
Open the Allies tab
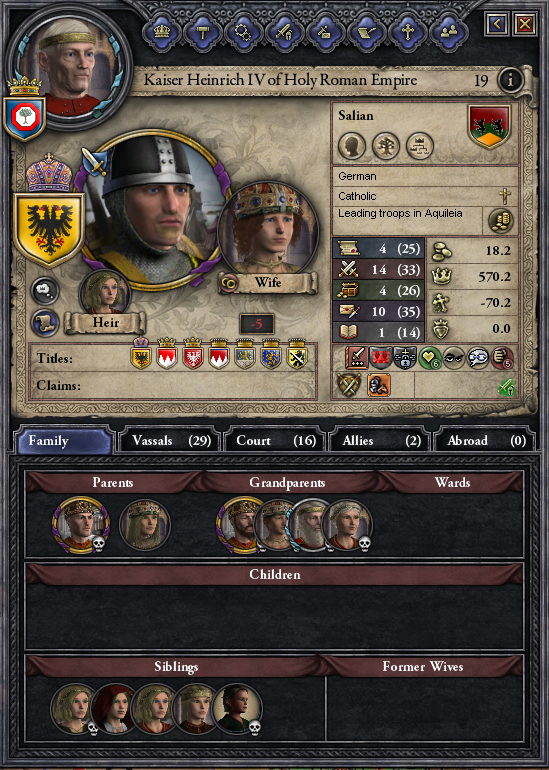[381, 440]
